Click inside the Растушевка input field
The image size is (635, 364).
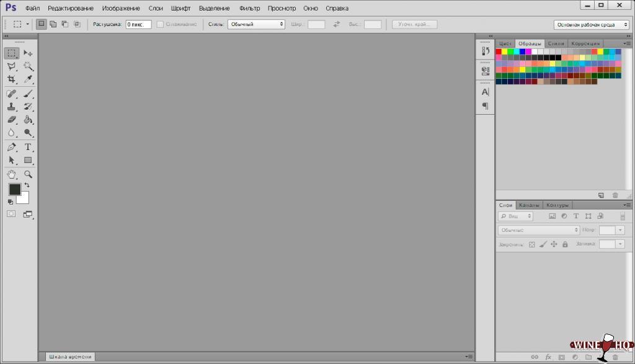coord(138,24)
